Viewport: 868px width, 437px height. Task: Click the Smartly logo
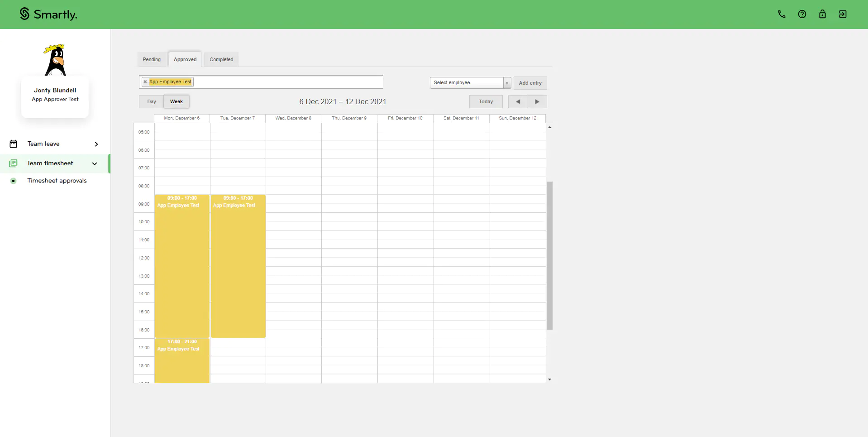(x=48, y=14)
